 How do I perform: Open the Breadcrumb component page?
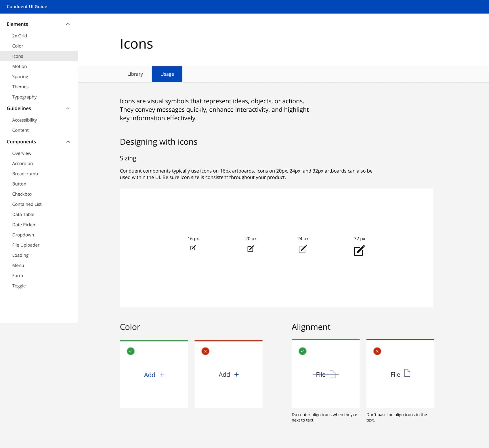[39, 174]
